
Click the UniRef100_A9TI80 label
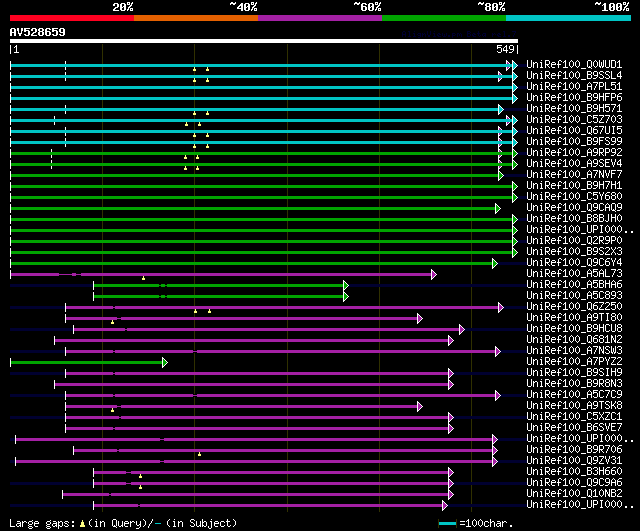[x=574, y=318]
